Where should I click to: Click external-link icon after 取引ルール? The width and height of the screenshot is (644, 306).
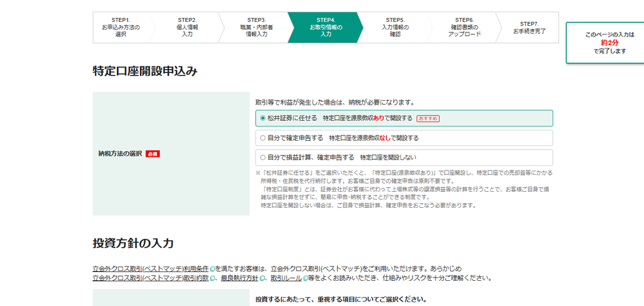(305, 278)
